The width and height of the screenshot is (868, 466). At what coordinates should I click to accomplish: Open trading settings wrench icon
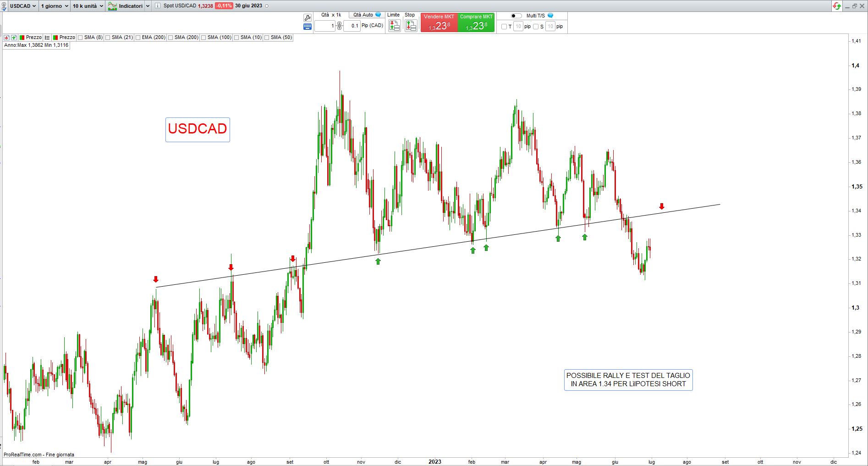(307, 17)
